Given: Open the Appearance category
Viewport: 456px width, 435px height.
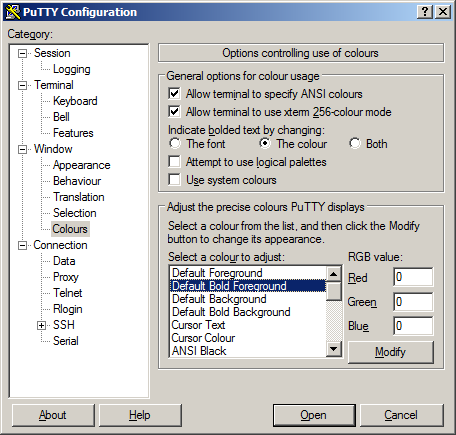Looking at the screenshot, I should tap(82, 165).
